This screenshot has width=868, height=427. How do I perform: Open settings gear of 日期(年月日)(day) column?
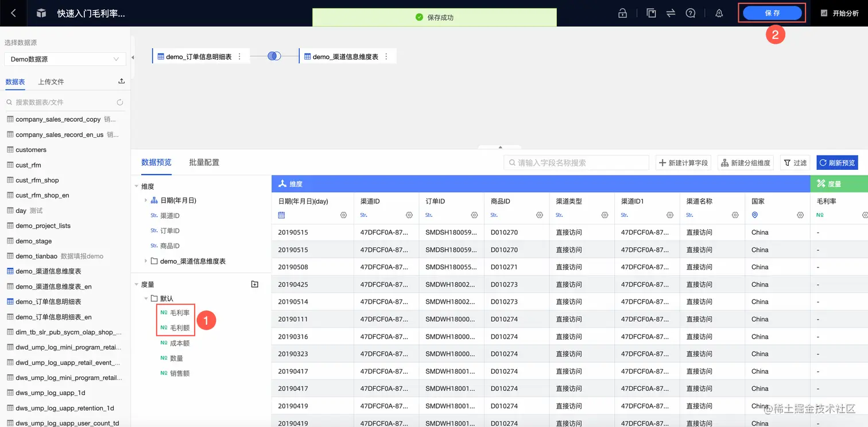click(343, 215)
